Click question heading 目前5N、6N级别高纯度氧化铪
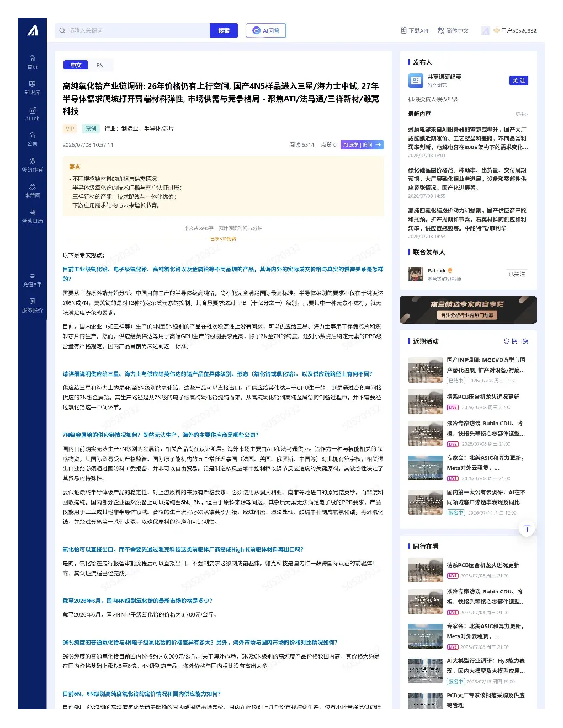 click(141, 694)
